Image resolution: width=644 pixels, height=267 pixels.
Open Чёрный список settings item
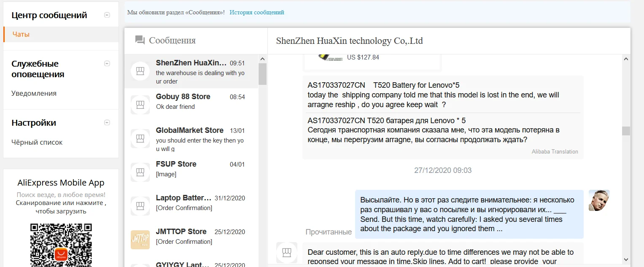tap(37, 142)
